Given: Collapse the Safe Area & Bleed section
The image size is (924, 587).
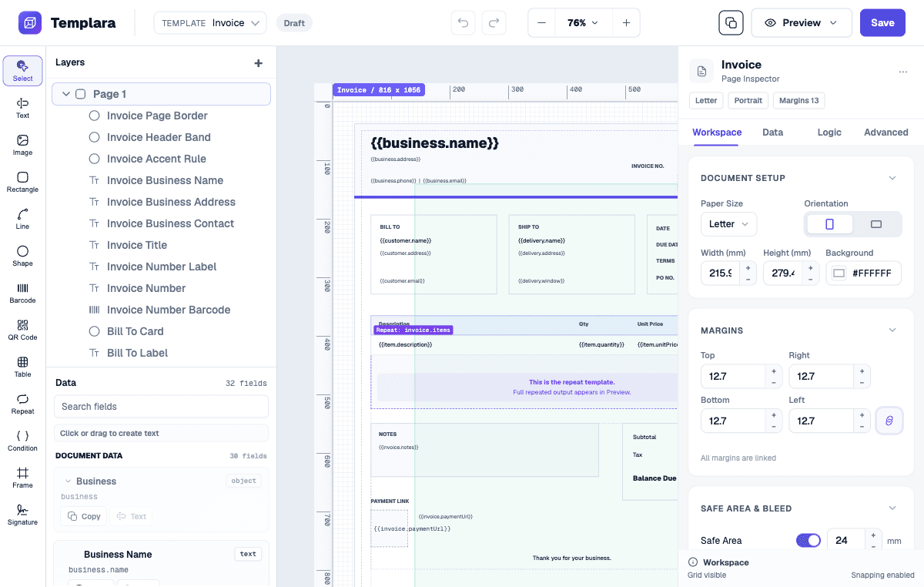Looking at the screenshot, I should click(x=892, y=508).
